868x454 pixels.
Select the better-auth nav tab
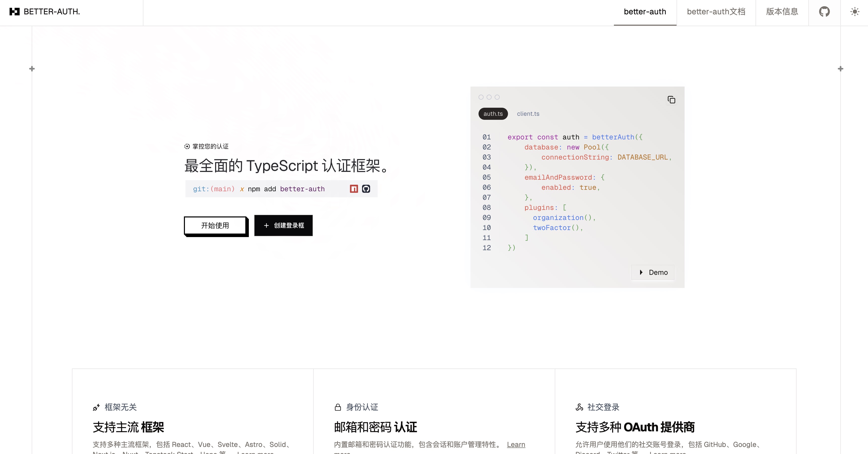[645, 12]
